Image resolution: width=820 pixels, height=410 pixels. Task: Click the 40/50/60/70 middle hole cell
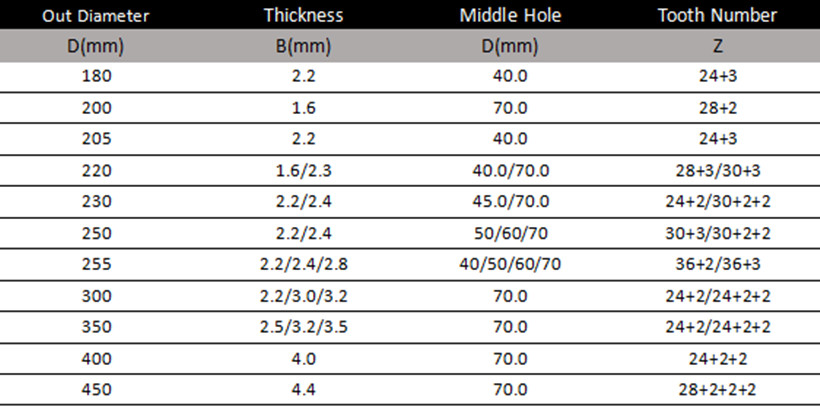[510, 264]
